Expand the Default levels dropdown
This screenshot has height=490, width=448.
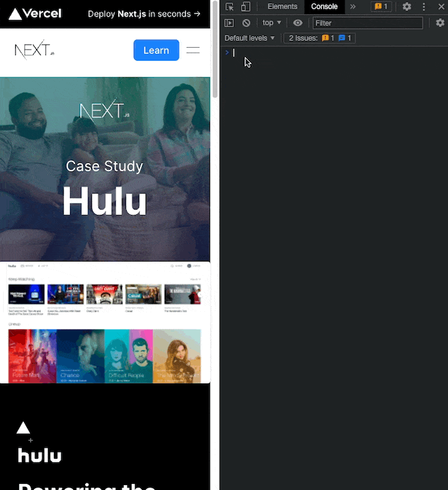click(x=250, y=38)
